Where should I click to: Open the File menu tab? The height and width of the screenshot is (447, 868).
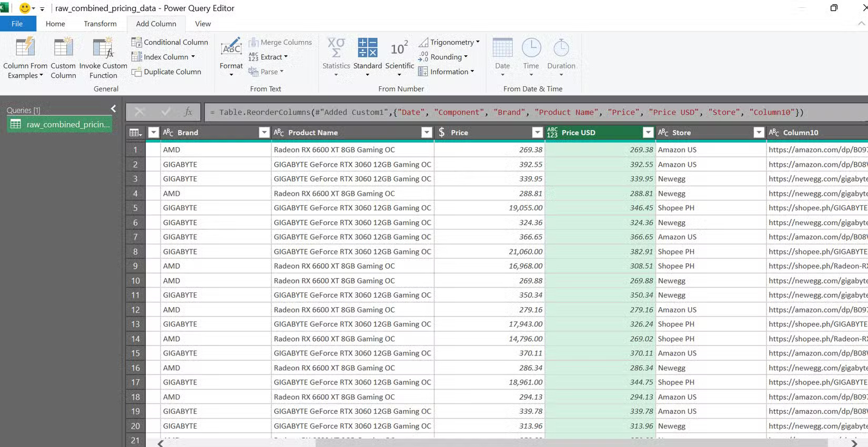point(17,24)
